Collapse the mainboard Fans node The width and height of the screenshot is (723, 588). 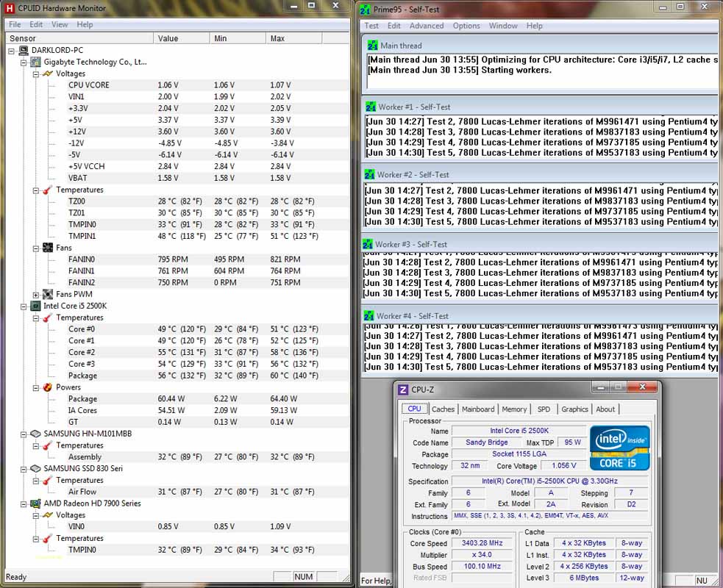35,248
